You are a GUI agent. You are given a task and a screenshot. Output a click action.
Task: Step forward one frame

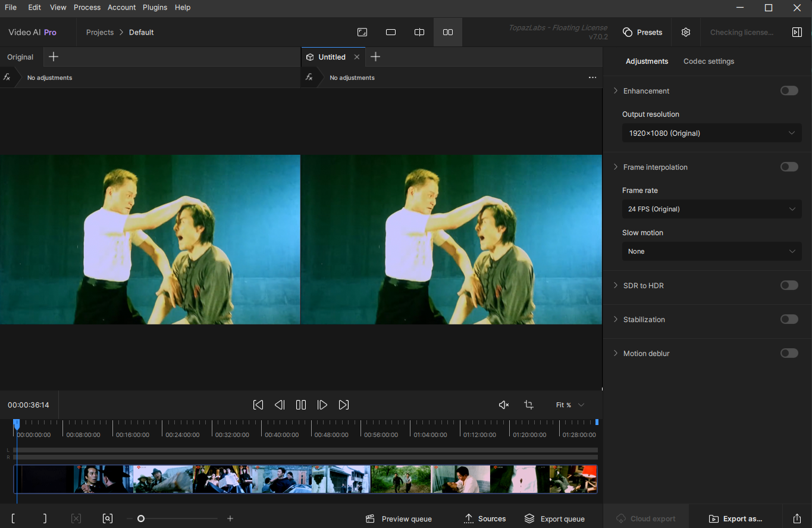pos(322,405)
